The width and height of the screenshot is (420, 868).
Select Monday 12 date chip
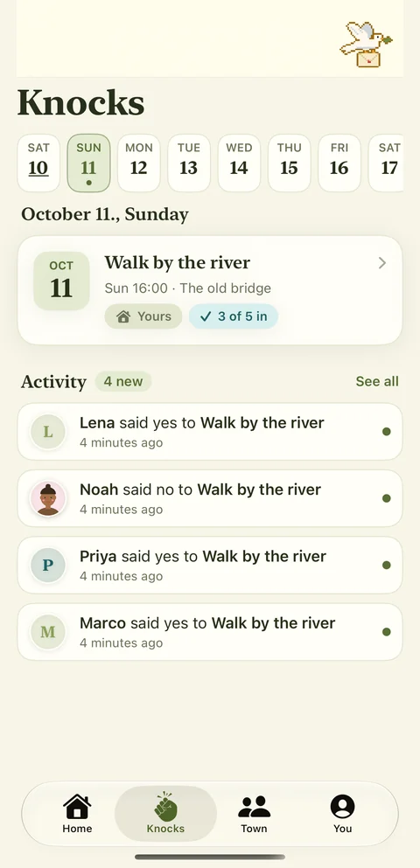(138, 163)
